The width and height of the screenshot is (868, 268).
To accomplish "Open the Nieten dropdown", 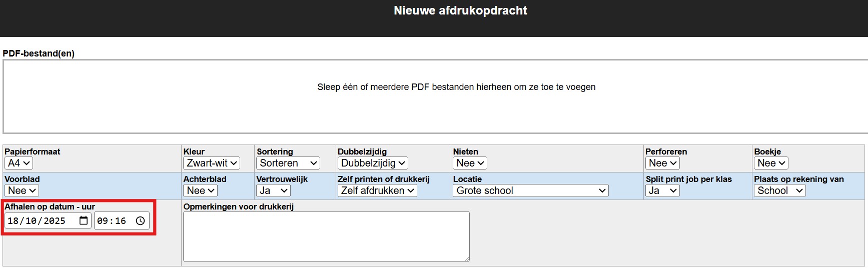I will (x=470, y=163).
